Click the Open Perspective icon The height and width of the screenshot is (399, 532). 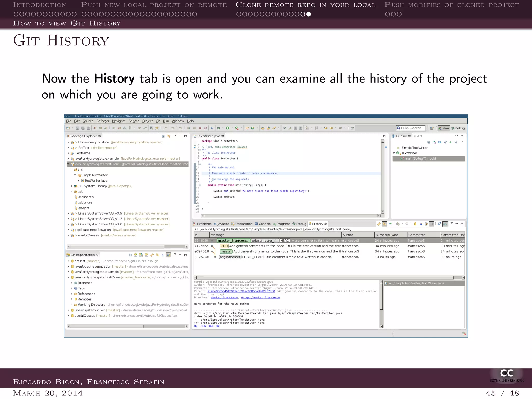pyautogui.click(x=432, y=128)
